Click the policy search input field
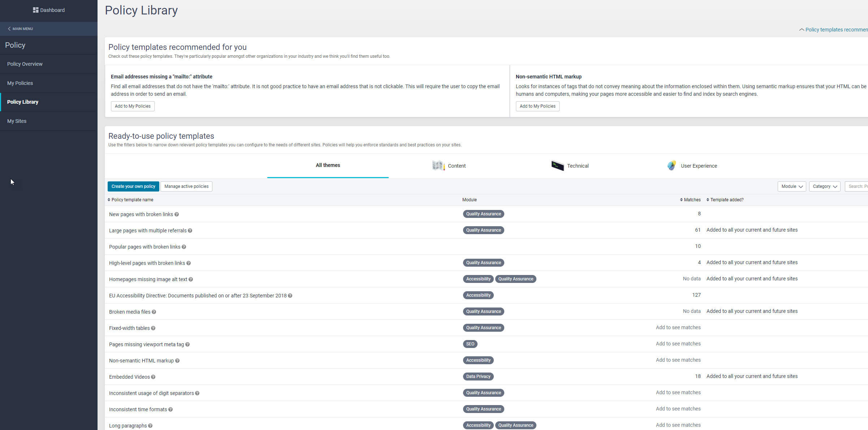Image resolution: width=868 pixels, height=430 pixels. point(857,186)
